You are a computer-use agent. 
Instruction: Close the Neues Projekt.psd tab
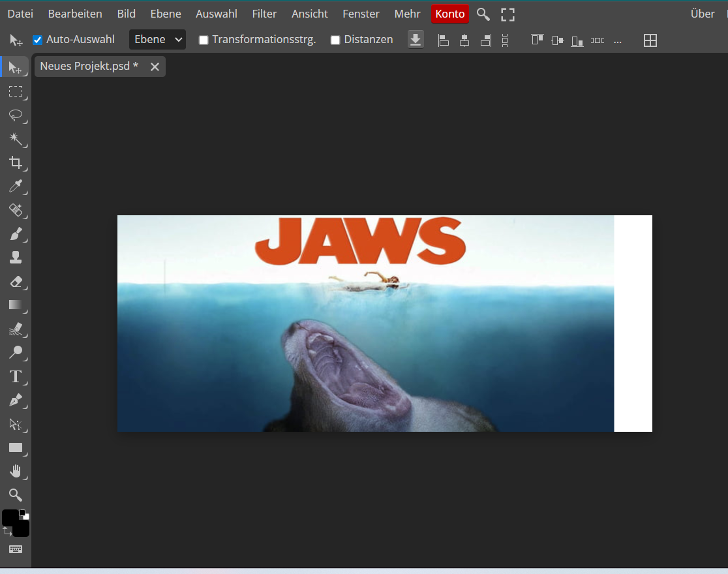point(155,67)
